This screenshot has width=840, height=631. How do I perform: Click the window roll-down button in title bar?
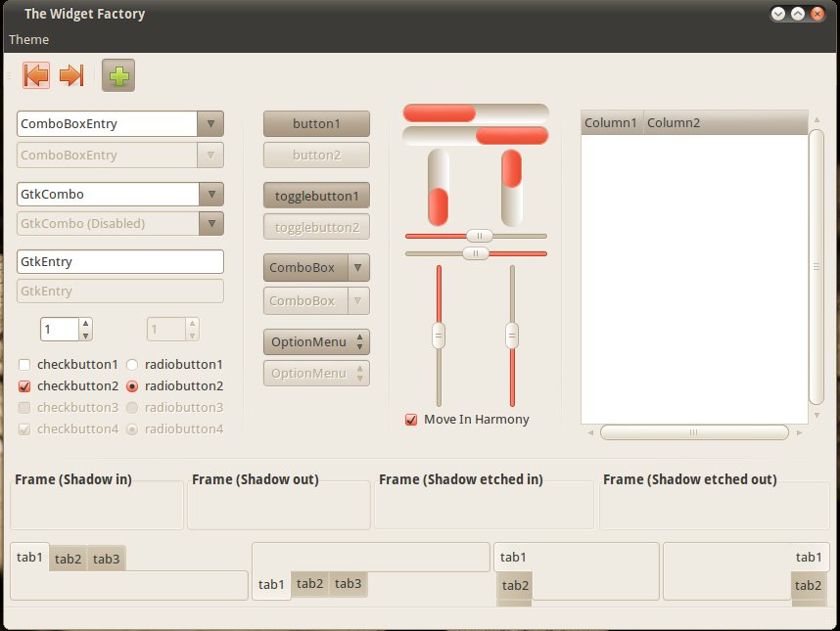[x=778, y=14]
